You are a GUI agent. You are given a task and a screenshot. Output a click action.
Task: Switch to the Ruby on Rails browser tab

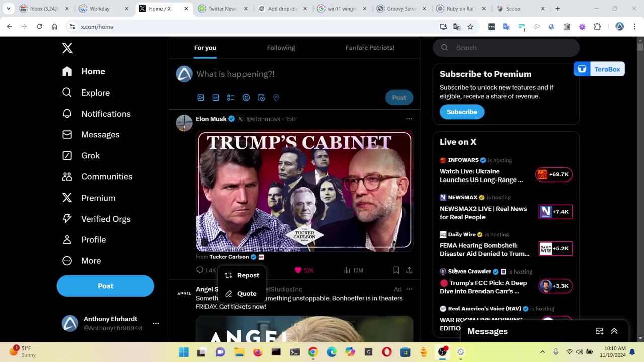[x=461, y=9]
